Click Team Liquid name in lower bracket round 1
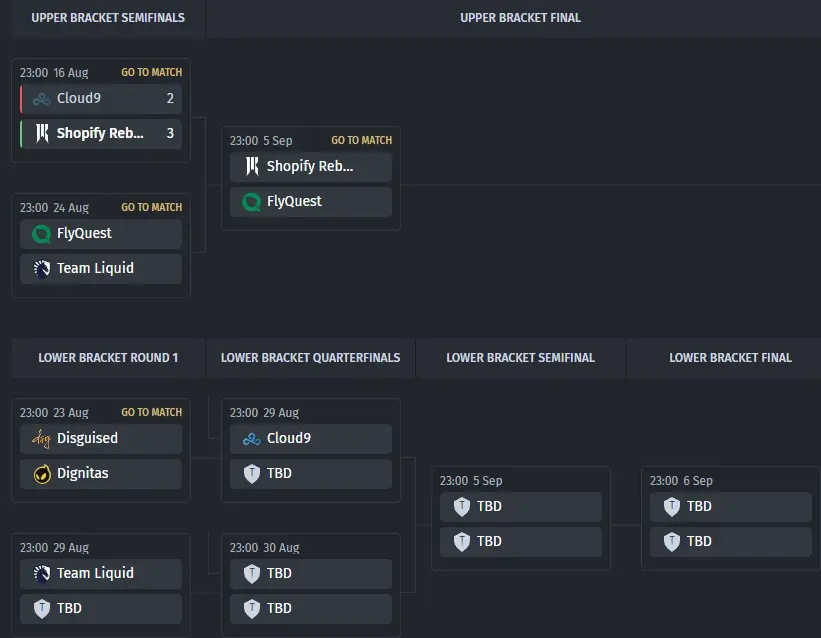The width and height of the screenshot is (821, 638). (x=95, y=574)
